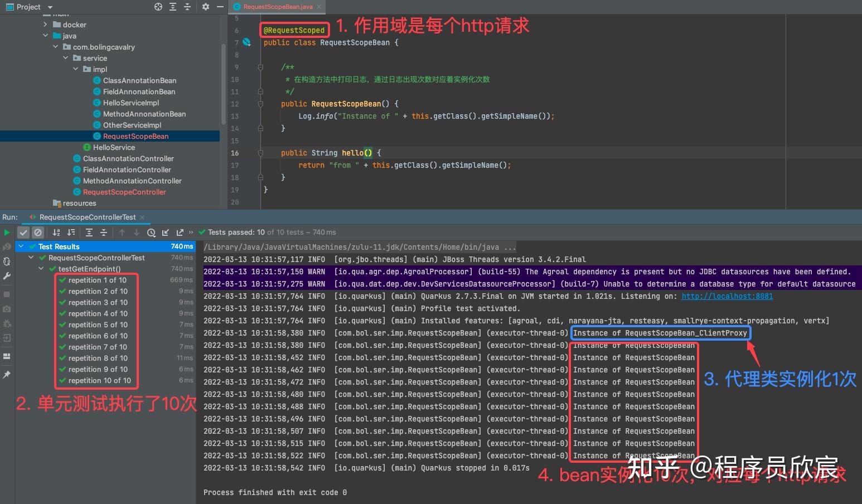Select repetition 1 of 10 test result
Screen dimensions: 862x504
(x=97, y=280)
